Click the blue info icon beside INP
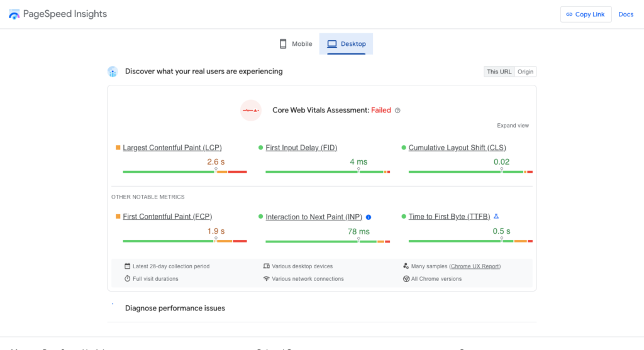This screenshot has width=644, height=350. (x=369, y=217)
